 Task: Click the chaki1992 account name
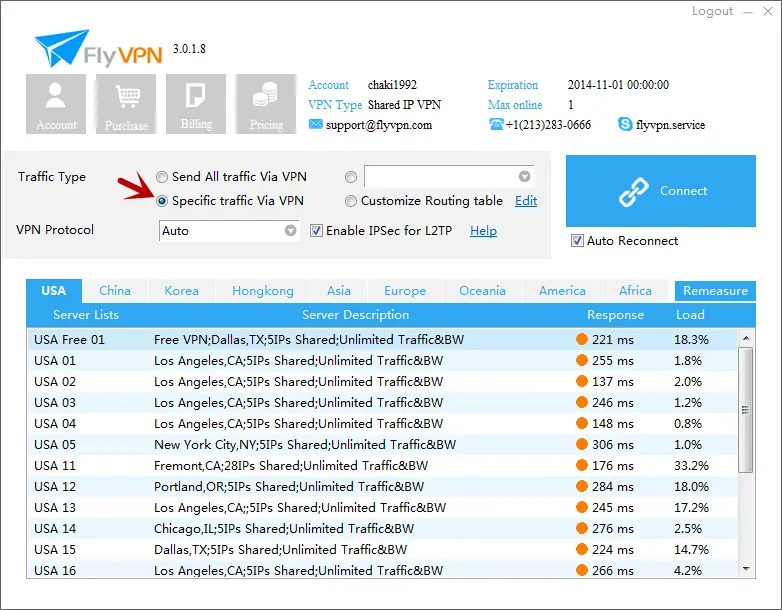click(x=392, y=85)
